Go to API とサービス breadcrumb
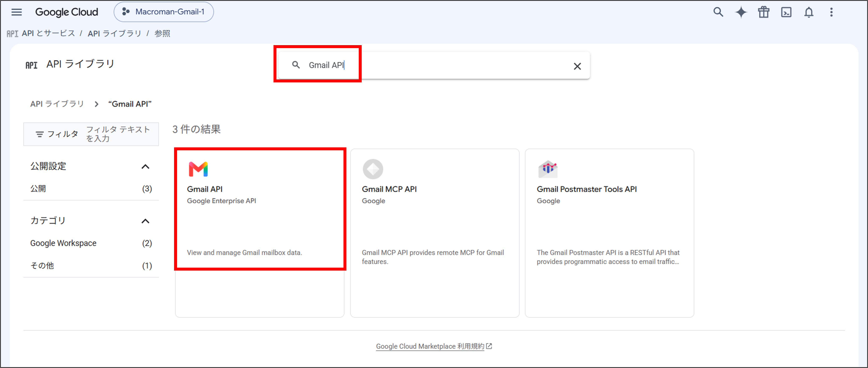Viewport: 868px width, 368px height. pyautogui.click(x=49, y=33)
